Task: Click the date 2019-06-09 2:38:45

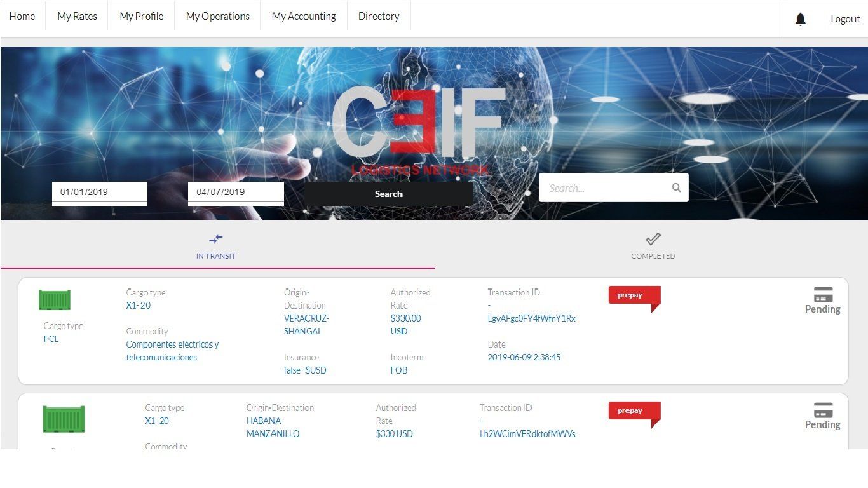Action: pyautogui.click(x=524, y=357)
